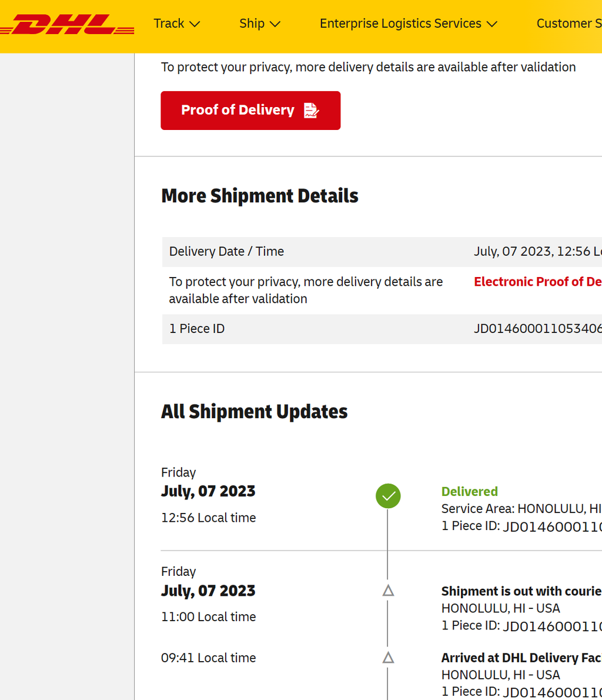Select the 1 Piece ID row
Screen dimensions: 602x700
382,329
